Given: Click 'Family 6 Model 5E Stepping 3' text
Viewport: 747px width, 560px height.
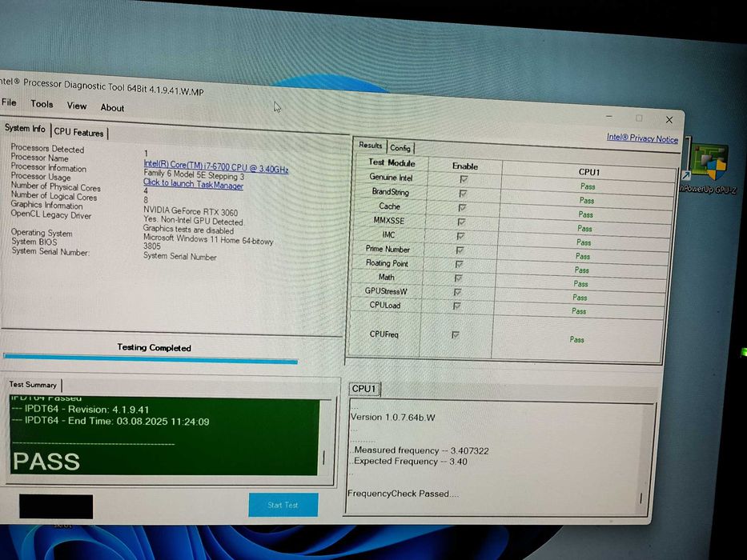Looking at the screenshot, I should [194, 174].
